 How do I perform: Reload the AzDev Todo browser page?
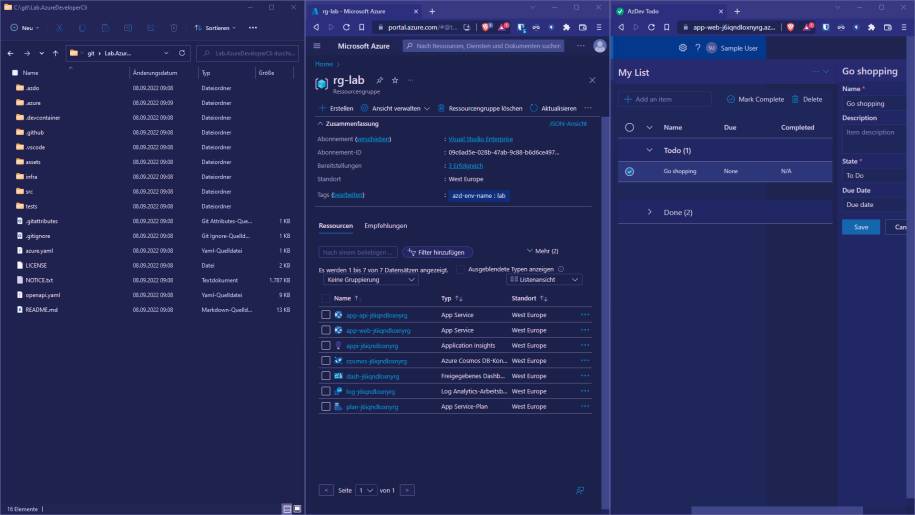pos(651,27)
